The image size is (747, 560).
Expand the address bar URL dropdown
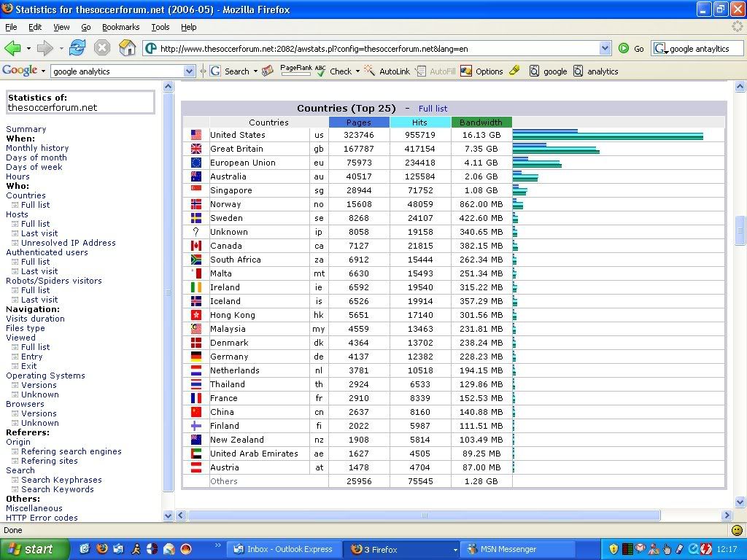[605, 48]
